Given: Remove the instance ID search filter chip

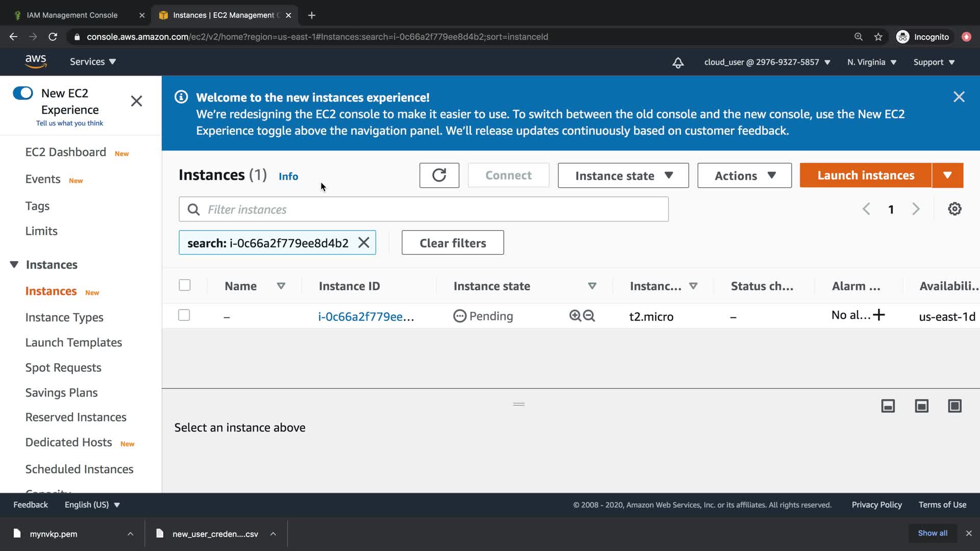Looking at the screenshot, I should [363, 243].
